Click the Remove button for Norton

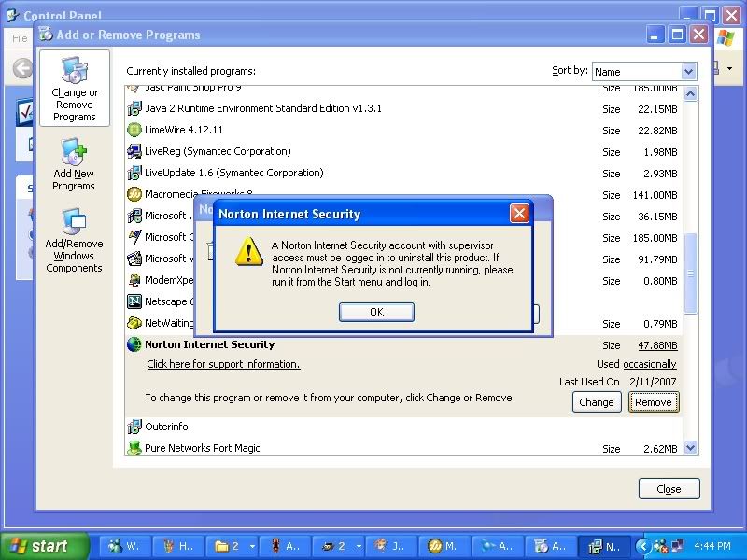tap(653, 402)
